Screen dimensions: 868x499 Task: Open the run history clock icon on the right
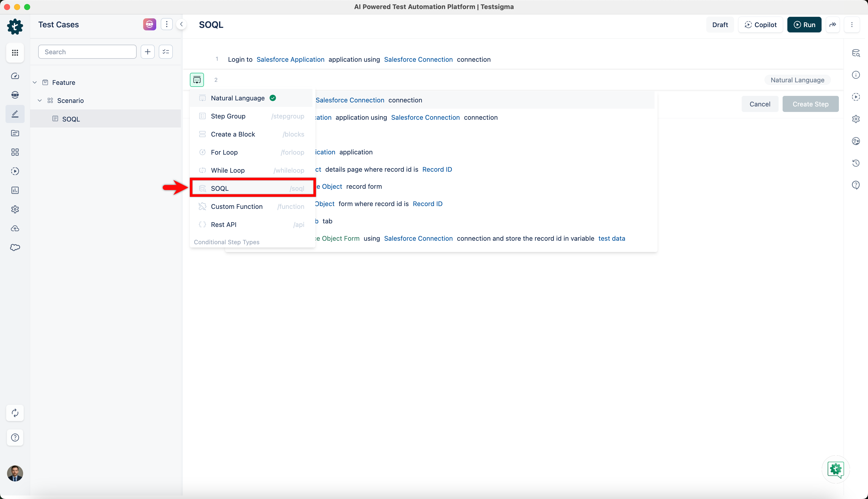856,163
